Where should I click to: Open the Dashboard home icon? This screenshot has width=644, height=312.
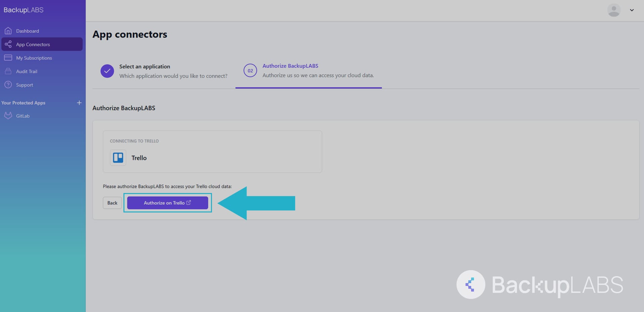click(8, 31)
